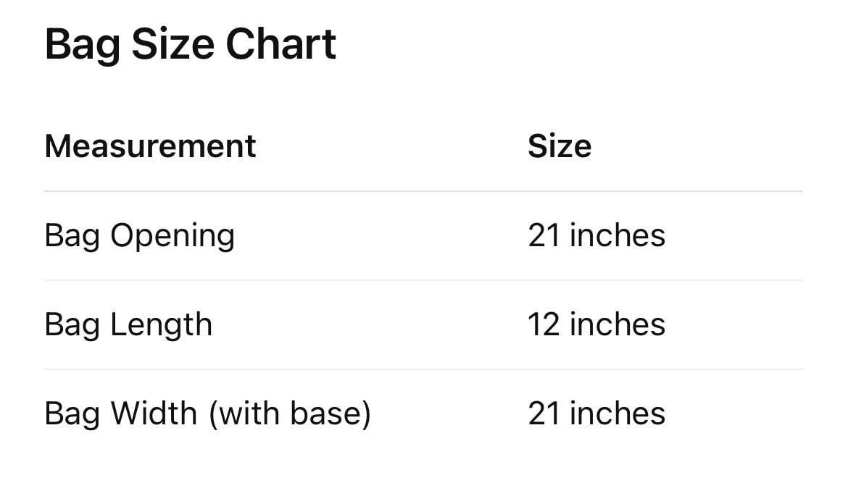
Task: Click the "21 inches" value for Bag Width
Action: click(x=596, y=414)
